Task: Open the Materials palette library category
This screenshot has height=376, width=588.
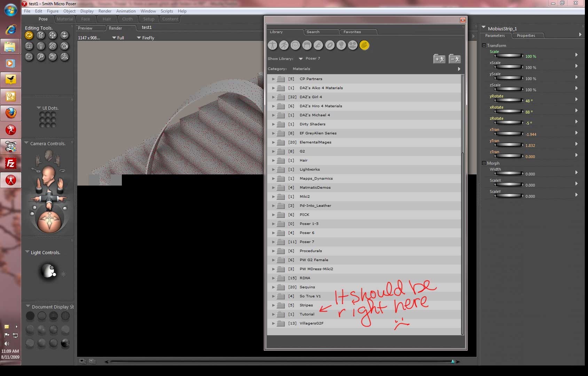Action: tap(364, 45)
